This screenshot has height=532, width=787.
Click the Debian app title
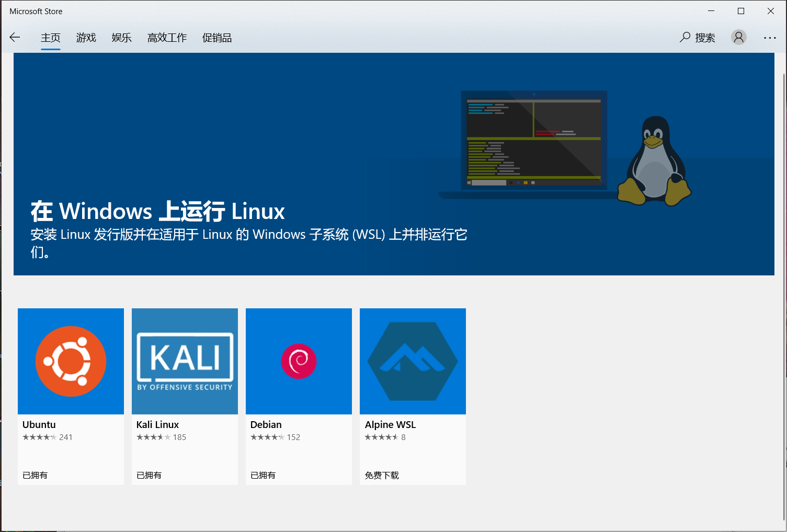[266, 424]
